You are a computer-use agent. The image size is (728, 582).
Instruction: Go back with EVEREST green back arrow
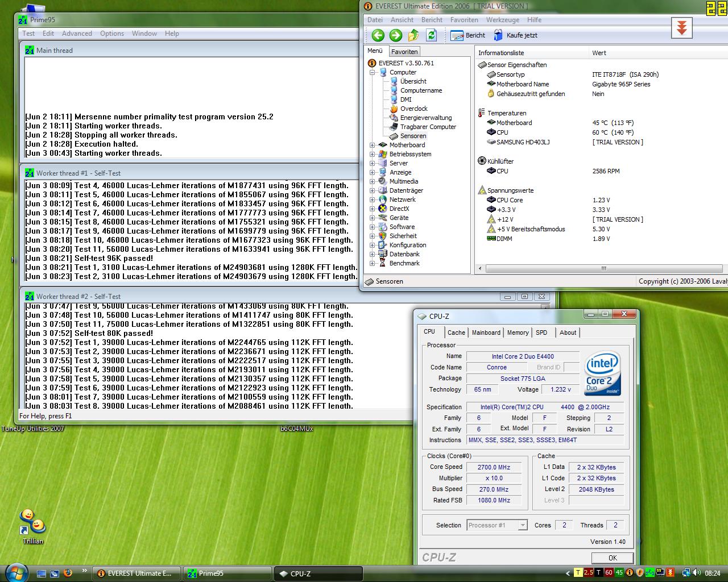coord(378,35)
